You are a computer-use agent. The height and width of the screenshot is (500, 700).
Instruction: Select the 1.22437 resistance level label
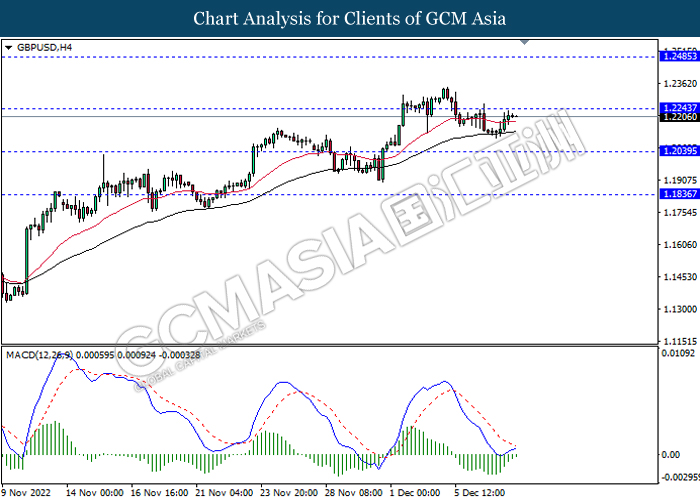[679, 108]
